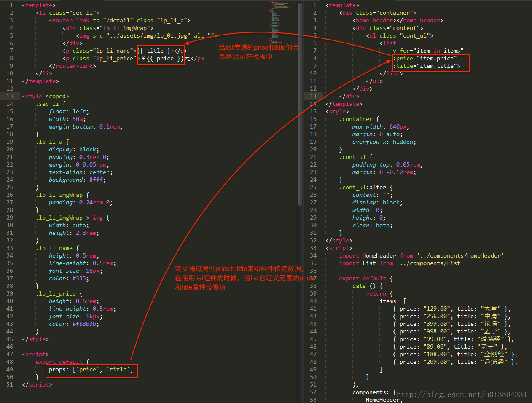532x403 pixels.
Task: Click the .lp_li_imgWrap > img selector
Action: [x=73, y=218]
